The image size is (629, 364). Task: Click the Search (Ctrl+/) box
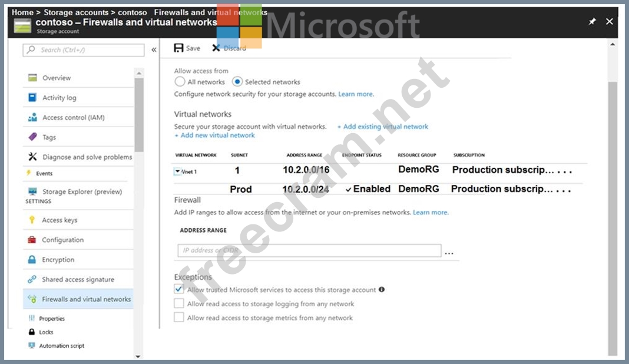[84, 49]
